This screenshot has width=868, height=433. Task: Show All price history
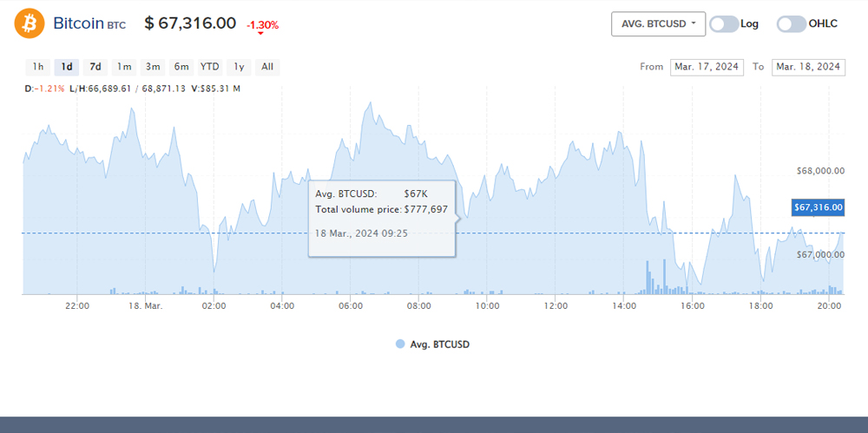click(x=267, y=67)
